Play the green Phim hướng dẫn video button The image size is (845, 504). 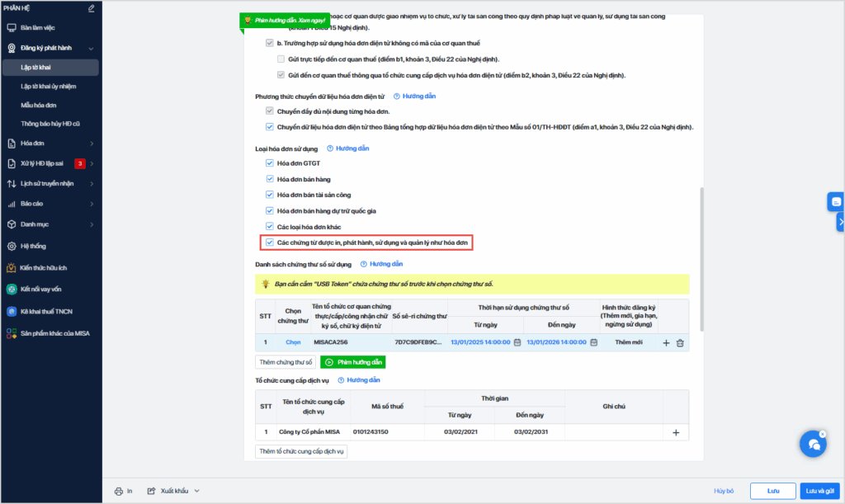tap(353, 362)
